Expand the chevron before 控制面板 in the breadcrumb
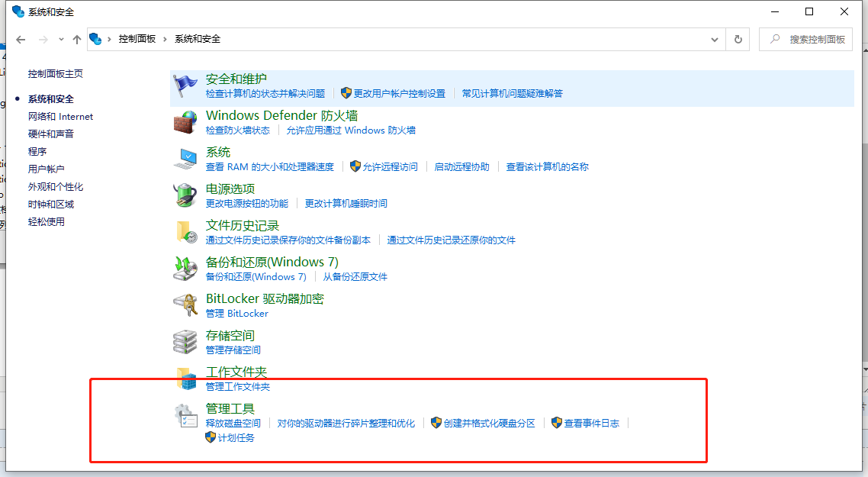 pyautogui.click(x=109, y=39)
